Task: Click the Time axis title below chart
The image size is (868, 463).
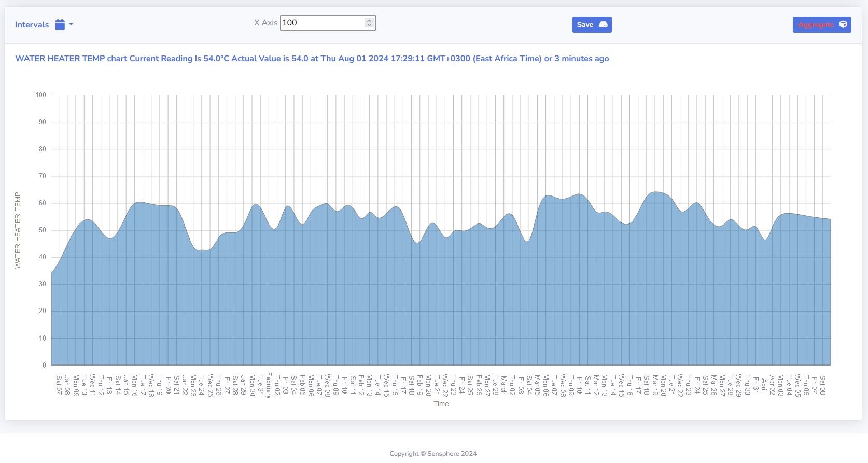Action: click(x=441, y=404)
